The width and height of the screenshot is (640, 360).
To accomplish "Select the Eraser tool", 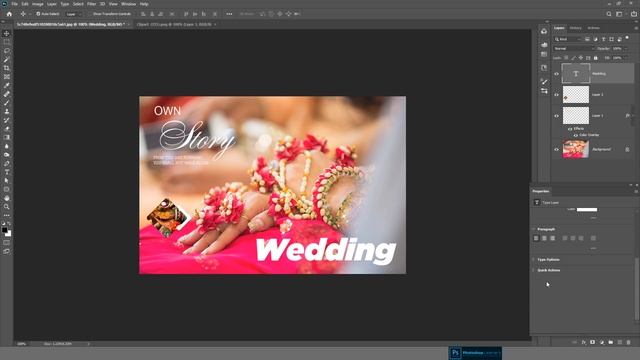I will 7,129.
